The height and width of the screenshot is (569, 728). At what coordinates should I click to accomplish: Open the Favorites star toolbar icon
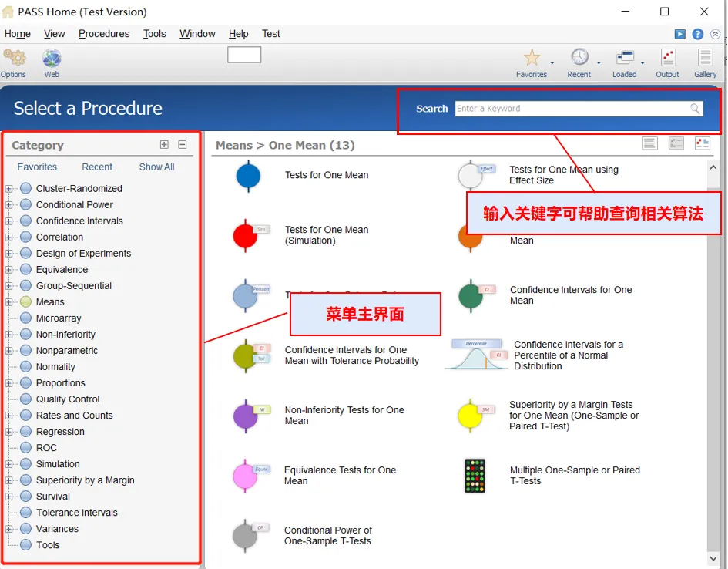(x=532, y=58)
